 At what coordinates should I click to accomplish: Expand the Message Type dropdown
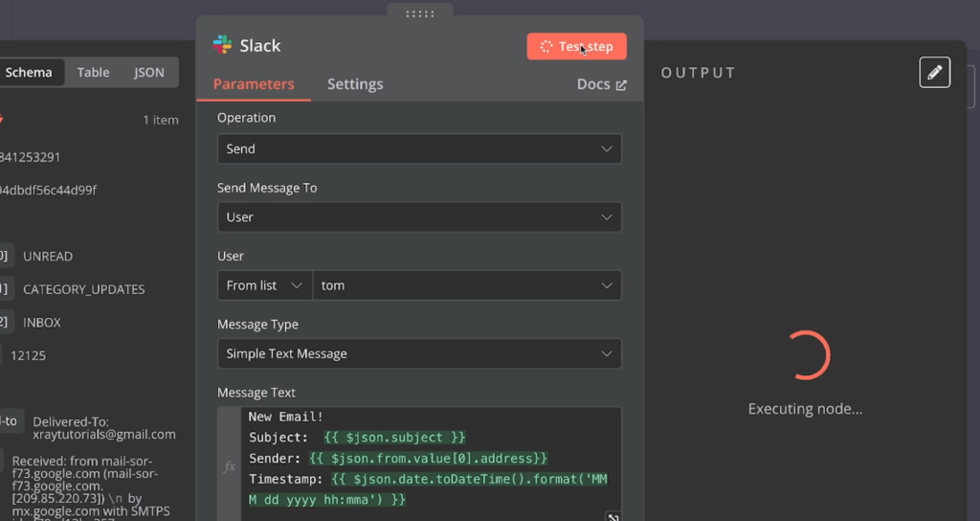click(x=419, y=353)
